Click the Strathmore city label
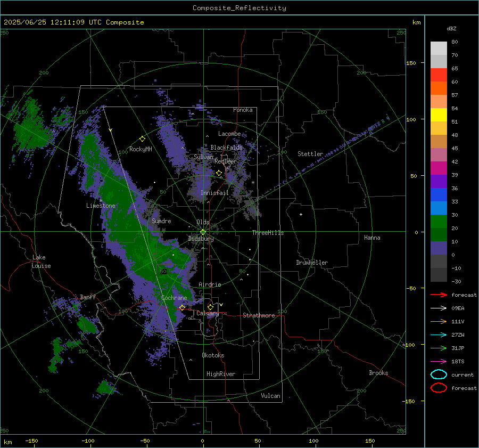 [x=259, y=315]
